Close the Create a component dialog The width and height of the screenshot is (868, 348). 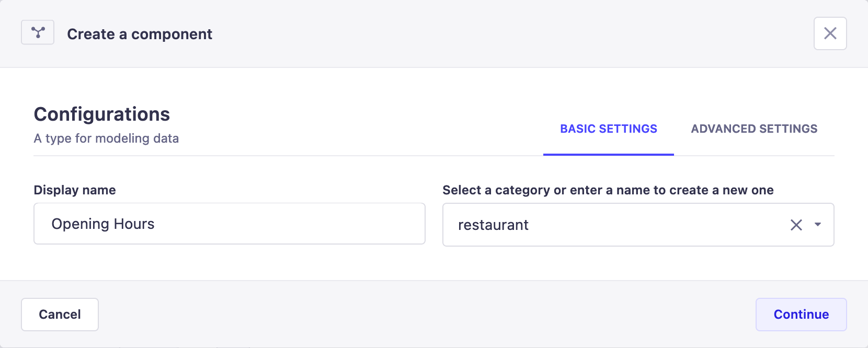pyautogui.click(x=830, y=33)
